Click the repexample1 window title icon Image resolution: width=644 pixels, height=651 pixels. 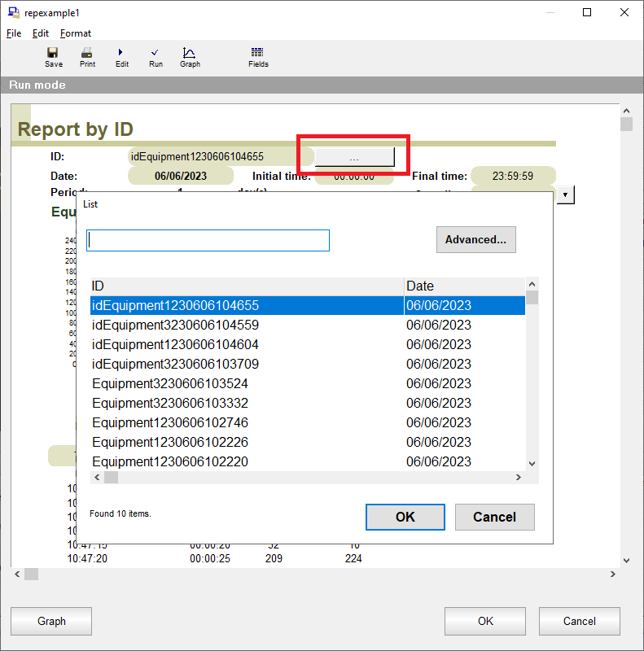tap(13, 13)
